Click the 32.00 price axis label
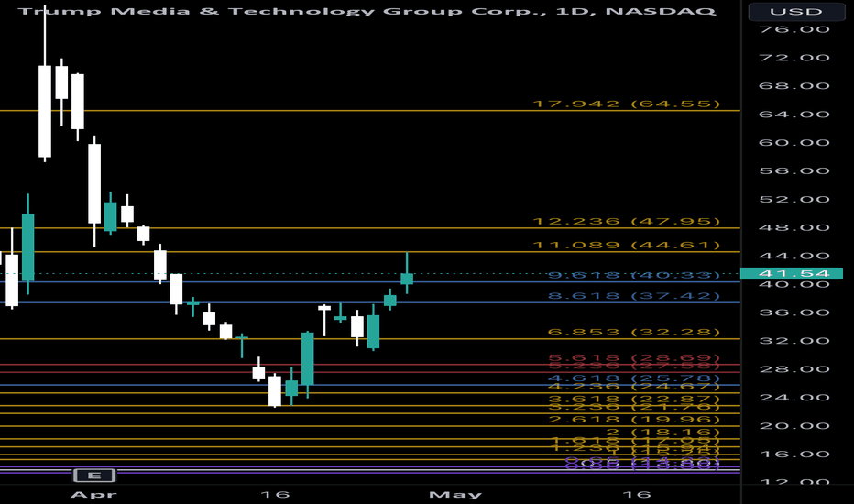This screenshot has height=504, width=854. pyautogui.click(x=794, y=341)
